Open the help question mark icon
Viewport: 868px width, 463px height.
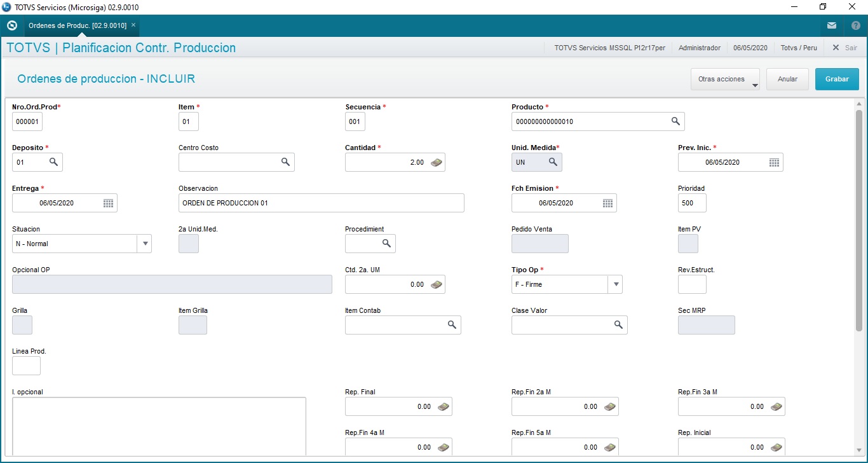[x=855, y=25]
